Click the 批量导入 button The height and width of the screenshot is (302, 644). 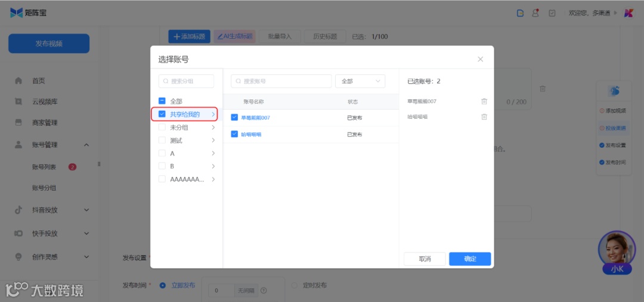[x=280, y=36]
